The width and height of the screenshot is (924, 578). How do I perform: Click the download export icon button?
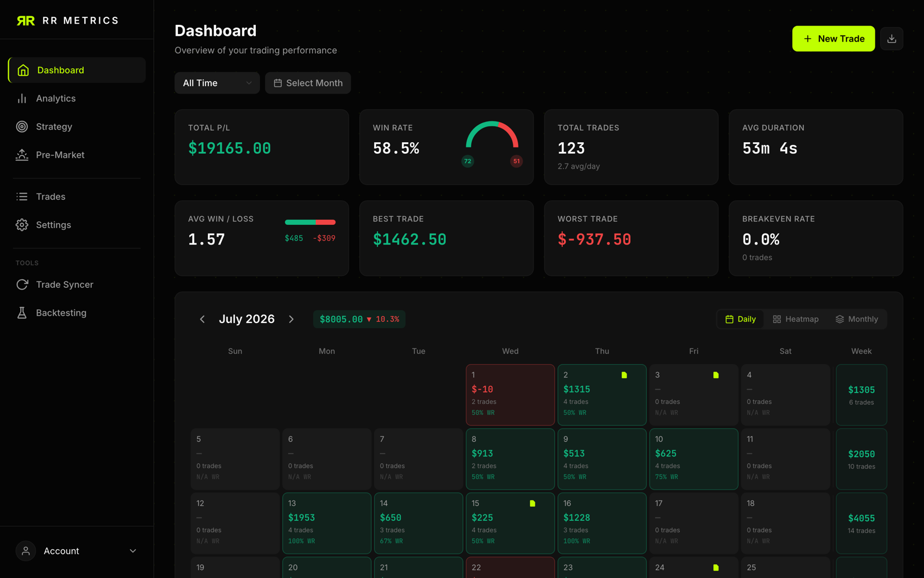892,39
